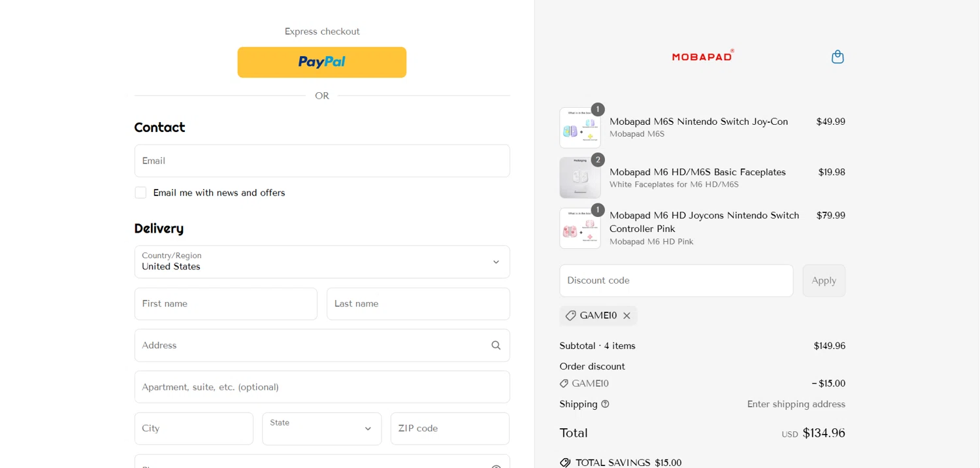The width and height of the screenshot is (980, 468).
Task: Remove the GAME10 discount code tag
Action: 627,316
